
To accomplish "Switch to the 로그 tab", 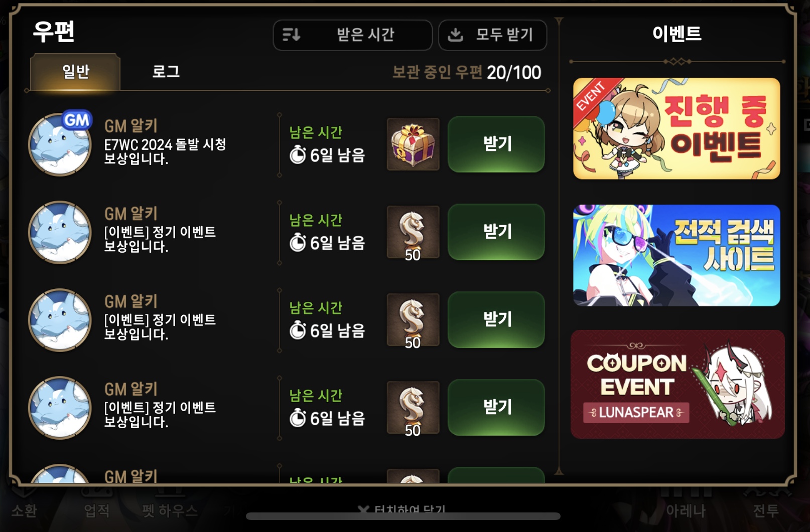I will (x=166, y=72).
